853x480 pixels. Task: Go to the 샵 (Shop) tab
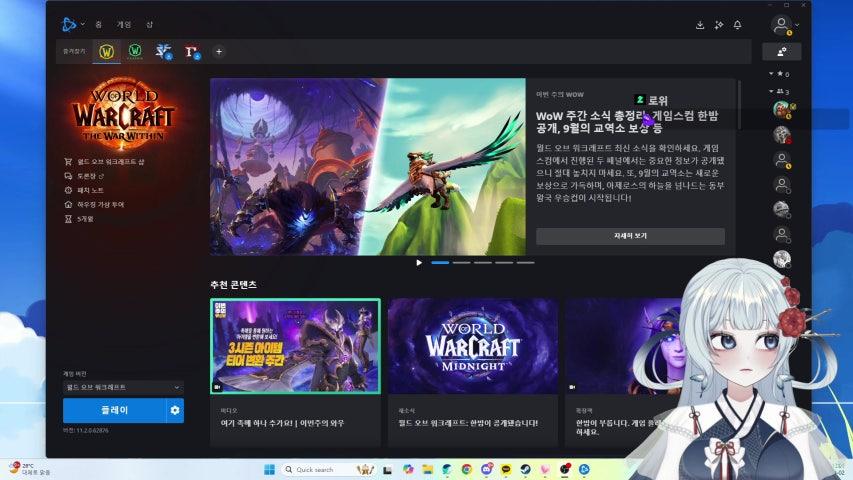[x=149, y=24]
